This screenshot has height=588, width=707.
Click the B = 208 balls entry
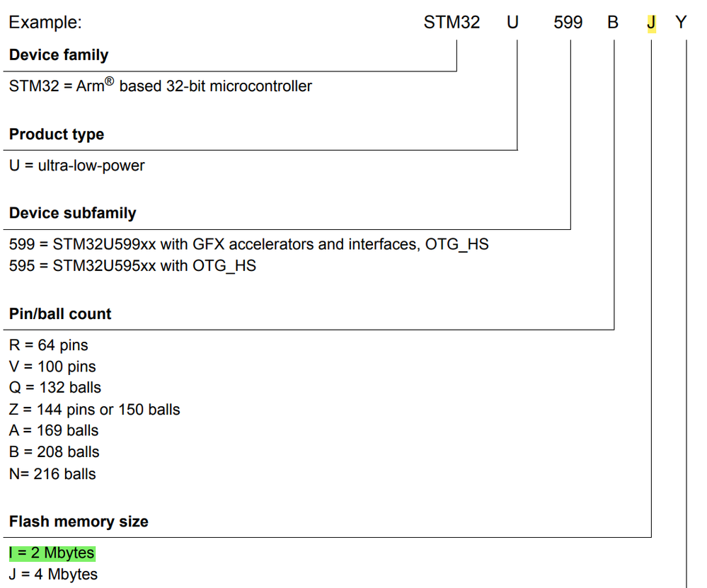54,452
